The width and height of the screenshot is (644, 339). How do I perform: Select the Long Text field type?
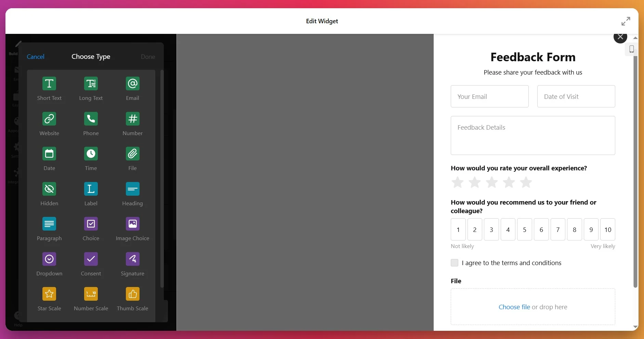point(91,88)
